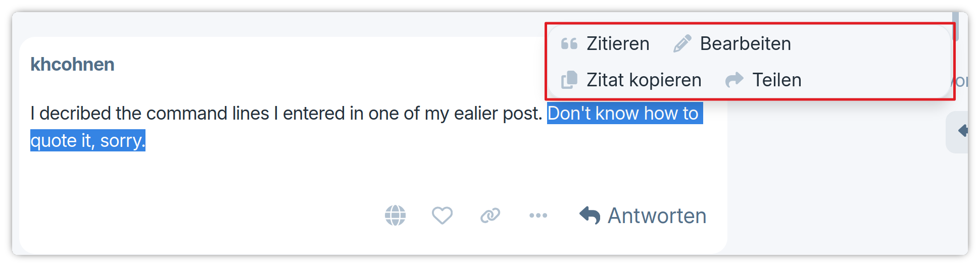Screen dimensions: 980x267
Task: Click the highlighted text "quote it, sorry."
Action: (x=87, y=141)
